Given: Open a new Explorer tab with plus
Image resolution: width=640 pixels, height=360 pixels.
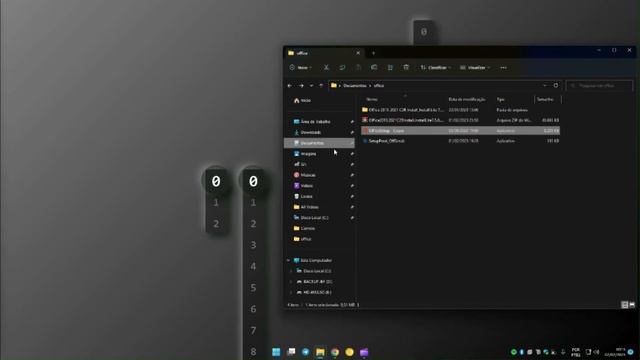Looking at the screenshot, I should [373, 53].
